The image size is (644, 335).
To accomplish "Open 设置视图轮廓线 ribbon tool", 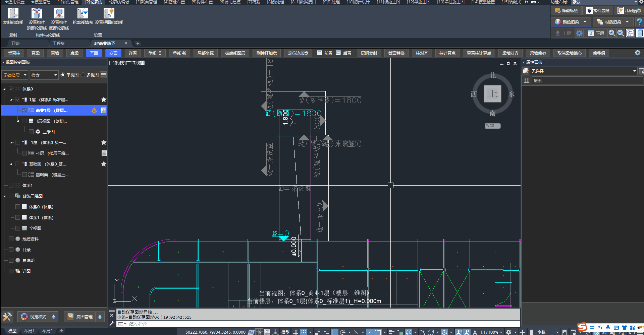I will click(109, 13).
